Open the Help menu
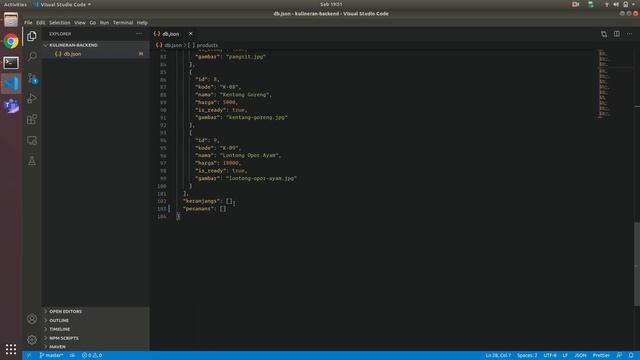 [x=142, y=22]
